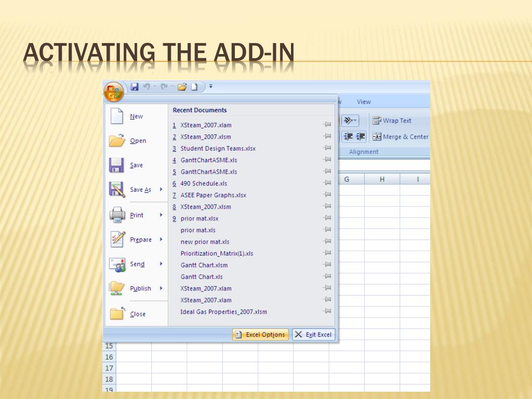Click the Excel Options button
Screen dimensions: 532x399
(261, 335)
